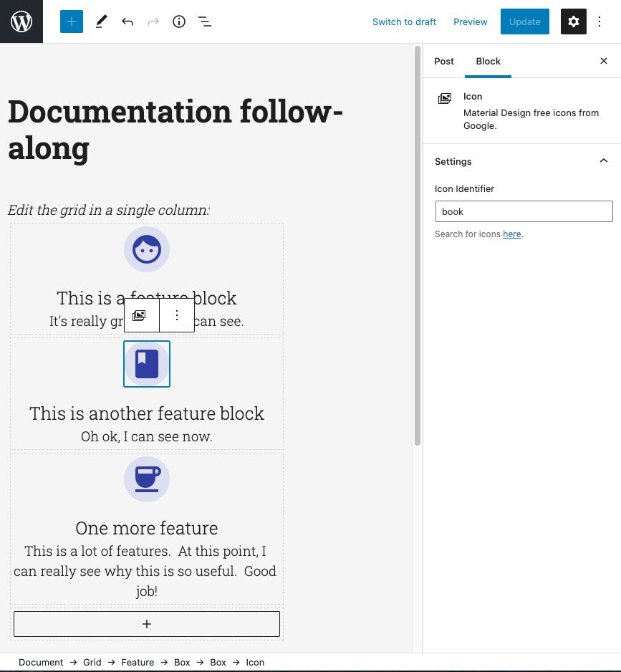Click the Icon Identifier text field
Viewport: 621px width, 672px height.
pyautogui.click(x=524, y=211)
